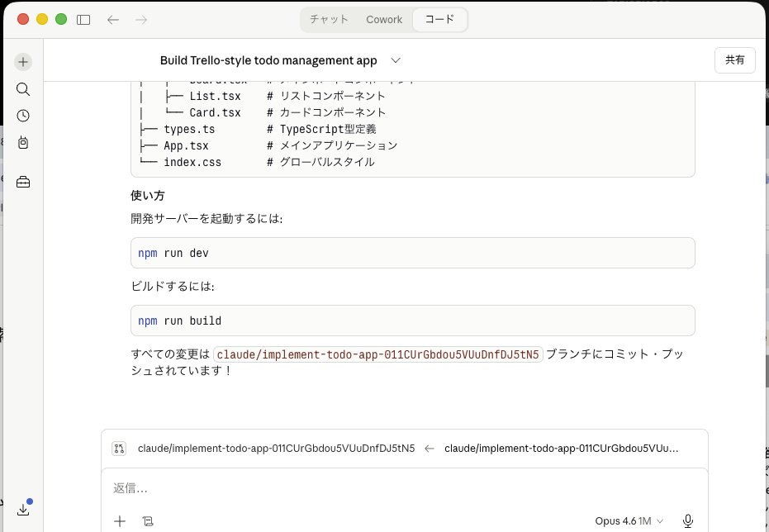Click 'Card.tsx' in the file tree
The height and width of the screenshot is (532, 769).
(215, 112)
